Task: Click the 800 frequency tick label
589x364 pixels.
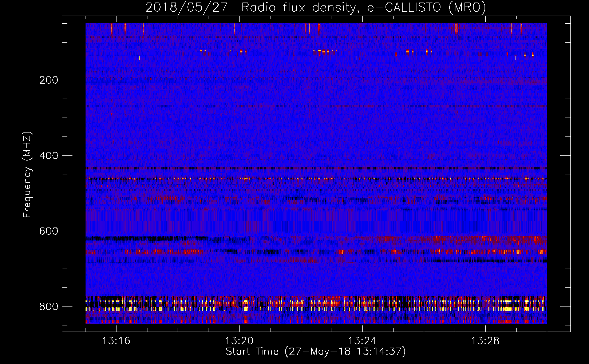Action: coord(48,306)
